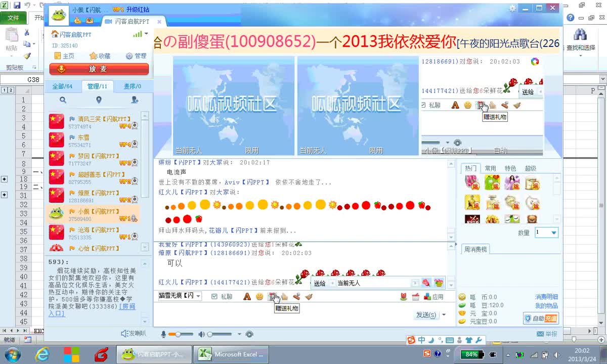
Task: Click the frog avatar at top left
Action: [59, 15]
